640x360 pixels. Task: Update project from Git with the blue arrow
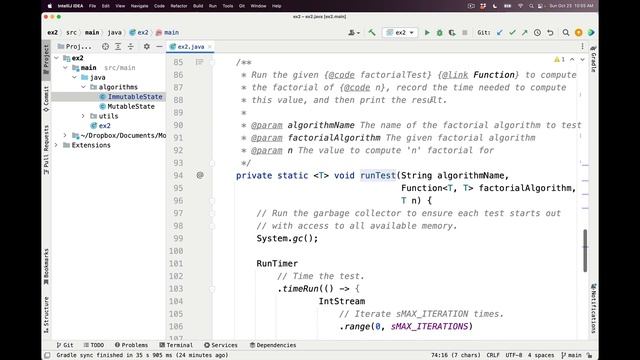(x=500, y=32)
